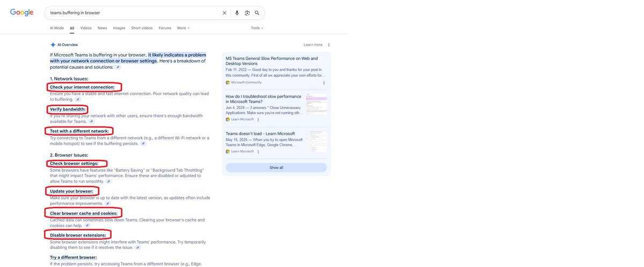Click the search field containing 'teams buffering in browser'

[x=133, y=13]
